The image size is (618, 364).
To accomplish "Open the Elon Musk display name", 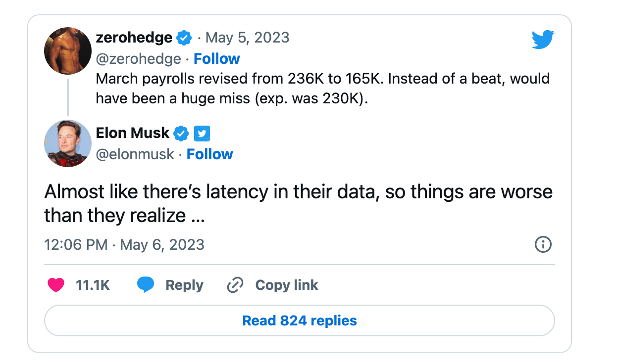I will 132,133.
